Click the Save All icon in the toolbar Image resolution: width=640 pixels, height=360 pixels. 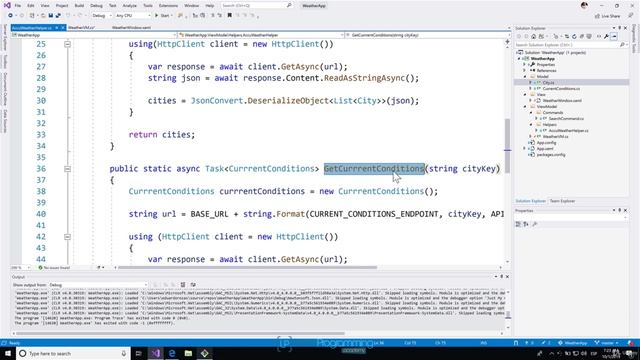[x=58, y=16]
